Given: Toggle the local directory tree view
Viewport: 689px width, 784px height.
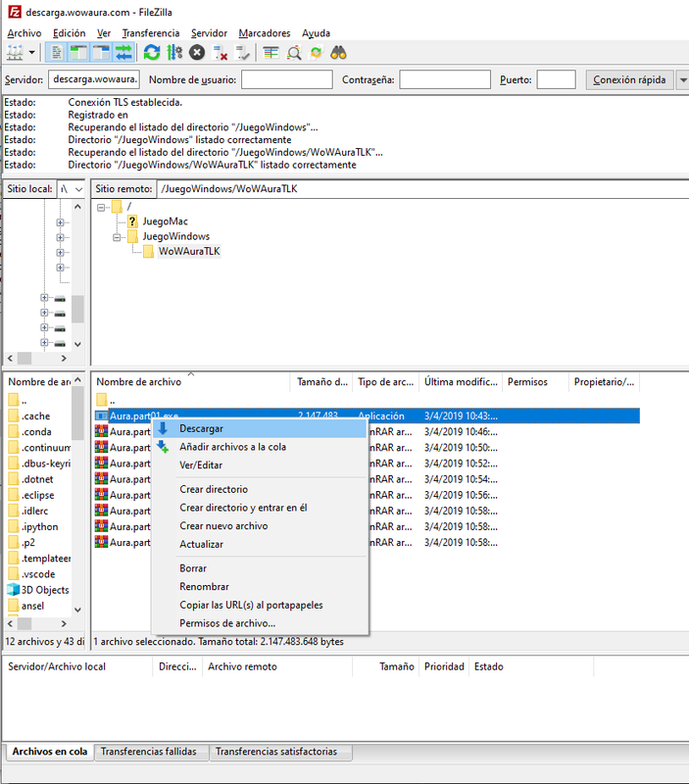Looking at the screenshot, I should (x=78, y=53).
